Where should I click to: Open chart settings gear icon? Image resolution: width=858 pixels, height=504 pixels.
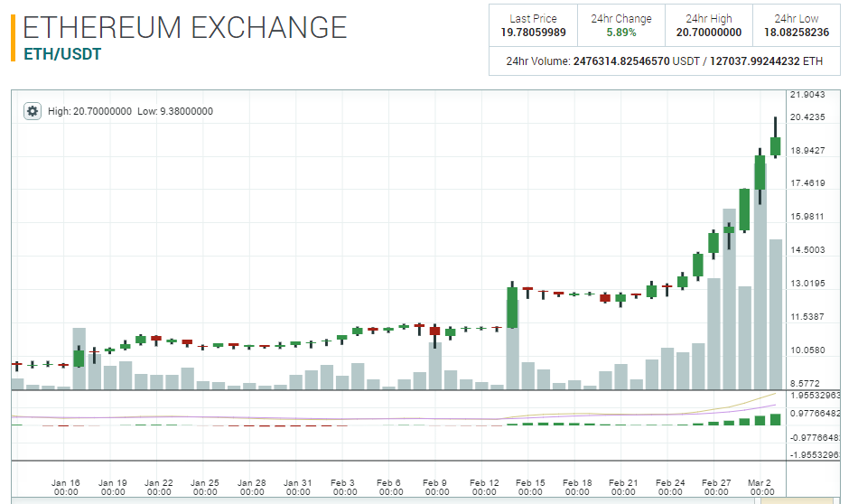(33, 111)
